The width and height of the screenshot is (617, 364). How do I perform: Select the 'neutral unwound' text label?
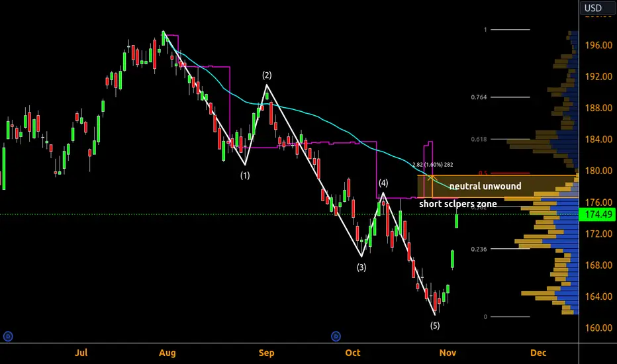click(485, 186)
